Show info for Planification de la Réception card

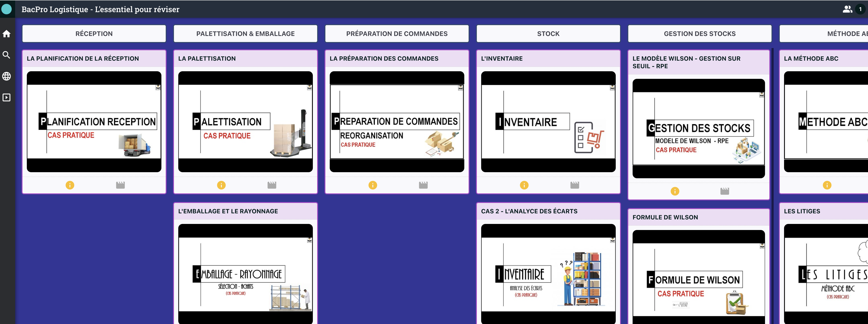tap(70, 185)
